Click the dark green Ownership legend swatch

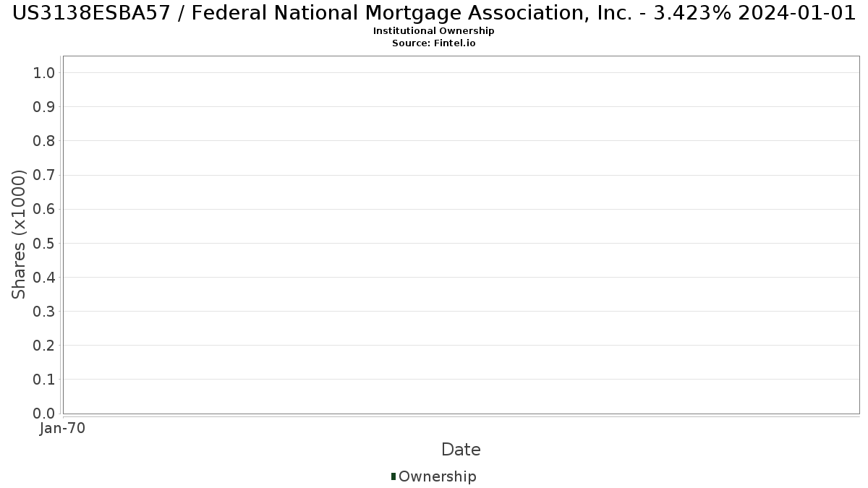393,476
